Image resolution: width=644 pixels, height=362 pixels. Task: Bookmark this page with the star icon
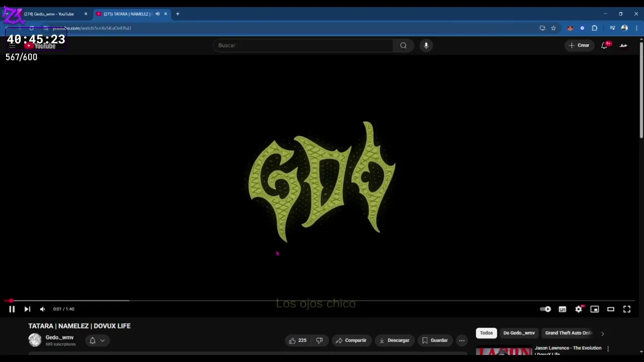pyautogui.click(x=553, y=28)
